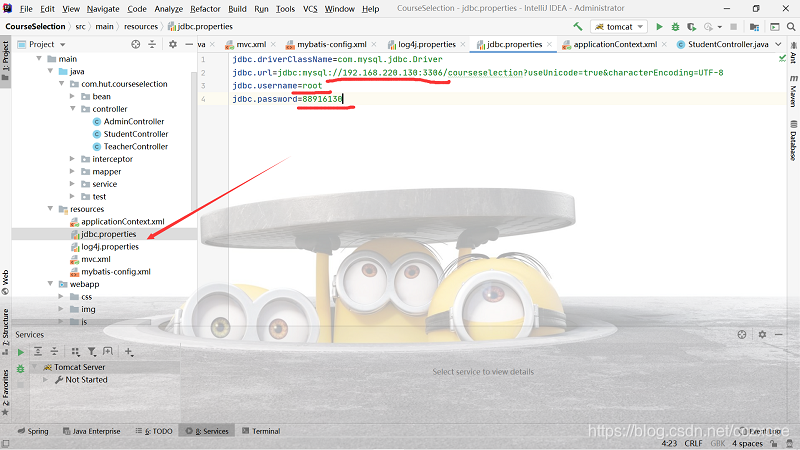Open the Spring tool window button
Image resolution: width=800 pixels, height=450 pixels.
pyautogui.click(x=33, y=431)
